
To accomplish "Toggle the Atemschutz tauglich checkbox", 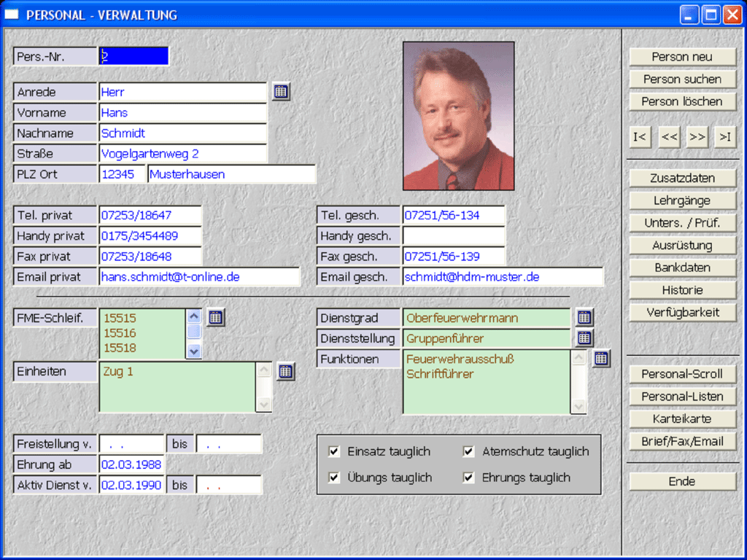I will click(x=469, y=451).
